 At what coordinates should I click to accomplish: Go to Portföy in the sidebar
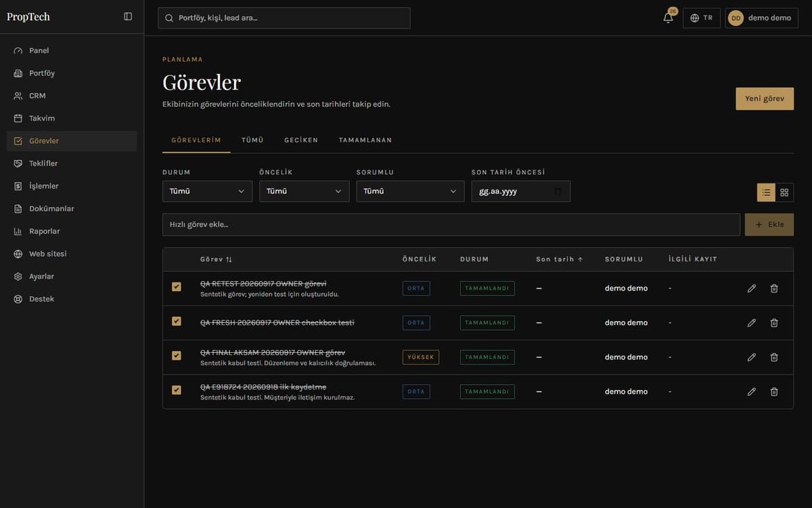(x=72, y=73)
